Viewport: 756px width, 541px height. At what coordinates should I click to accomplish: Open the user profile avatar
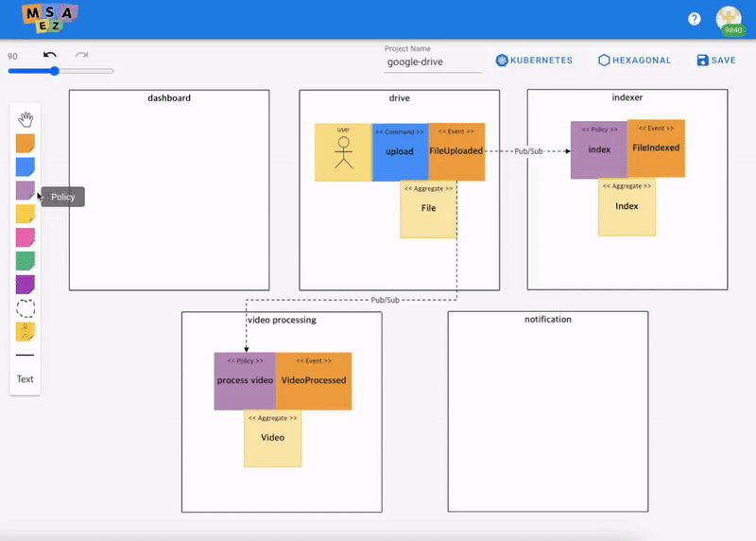[x=729, y=19]
